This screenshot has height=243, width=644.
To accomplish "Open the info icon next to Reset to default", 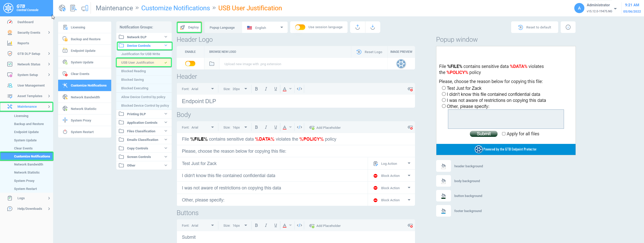I will [x=568, y=27].
